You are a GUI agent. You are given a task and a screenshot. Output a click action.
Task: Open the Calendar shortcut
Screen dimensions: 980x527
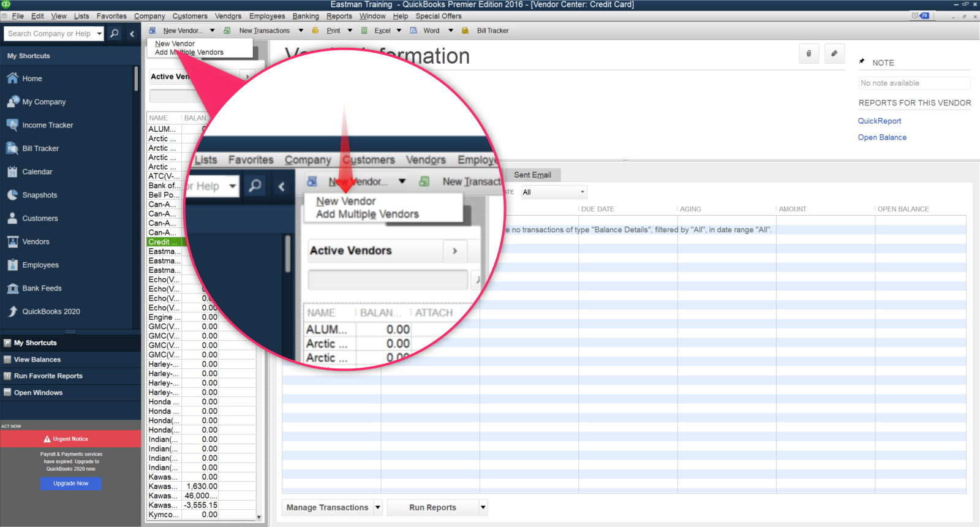click(x=37, y=172)
